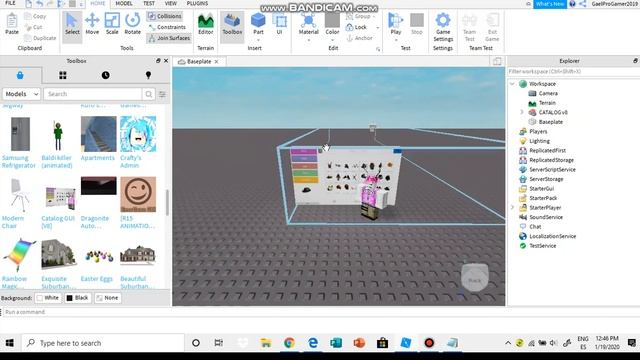Activate the Move tool
This screenshot has width=640, height=360.
[x=92, y=24]
